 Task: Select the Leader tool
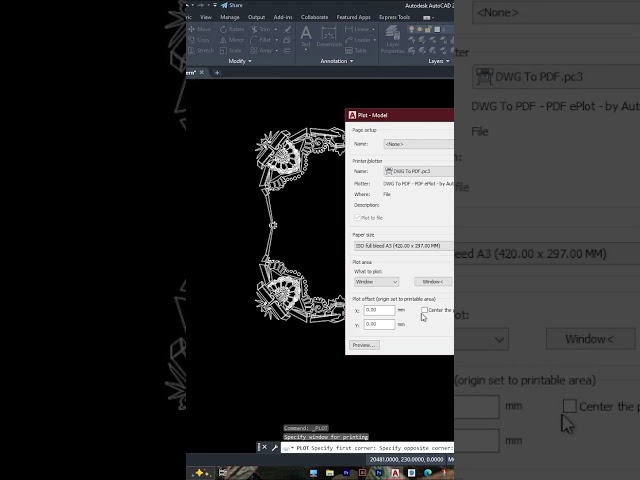coord(358,40)
